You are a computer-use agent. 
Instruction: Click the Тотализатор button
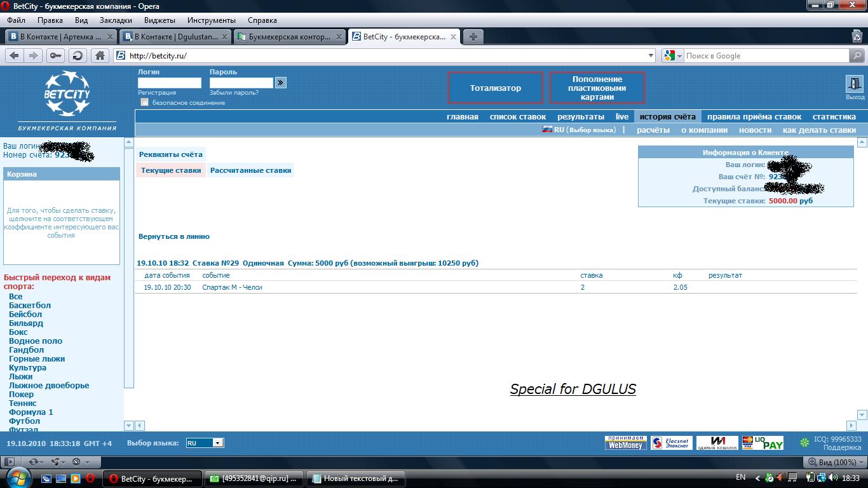tap(496, 88)
